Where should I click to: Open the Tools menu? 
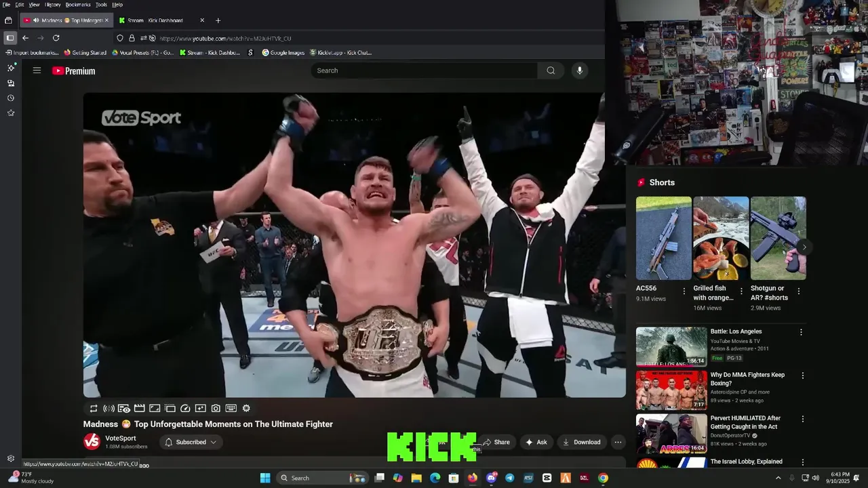pyautogui.click(x=101, y=5)
